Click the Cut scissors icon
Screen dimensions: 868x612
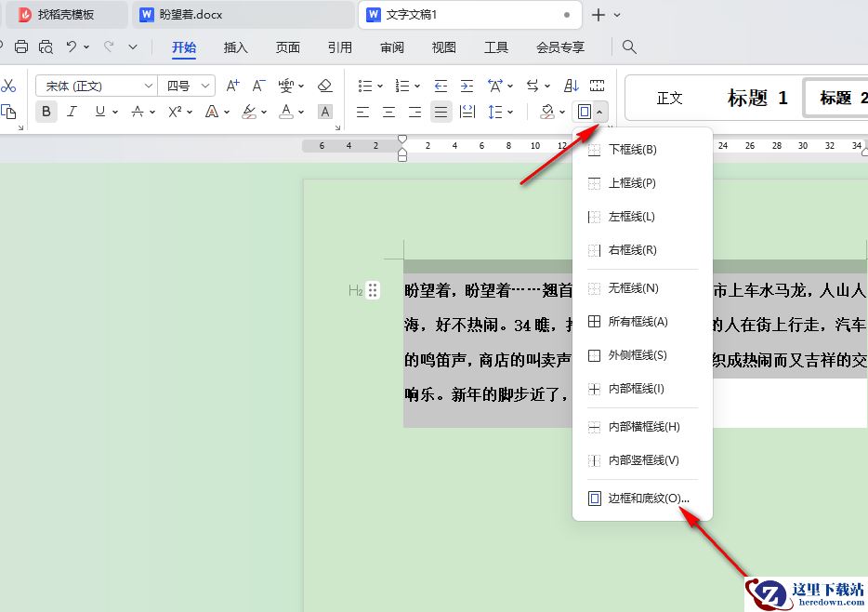[x=8, y=86]
